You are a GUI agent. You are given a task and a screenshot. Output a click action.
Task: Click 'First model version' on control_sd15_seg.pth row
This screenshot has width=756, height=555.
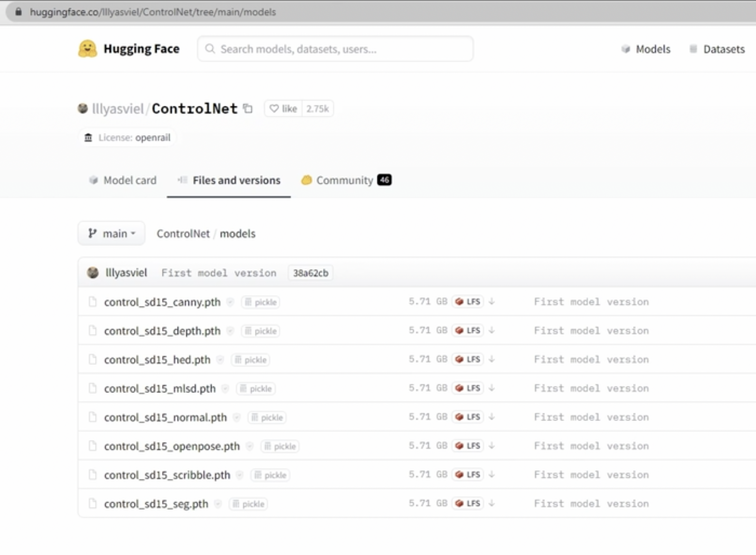click(x=591, y=504)
